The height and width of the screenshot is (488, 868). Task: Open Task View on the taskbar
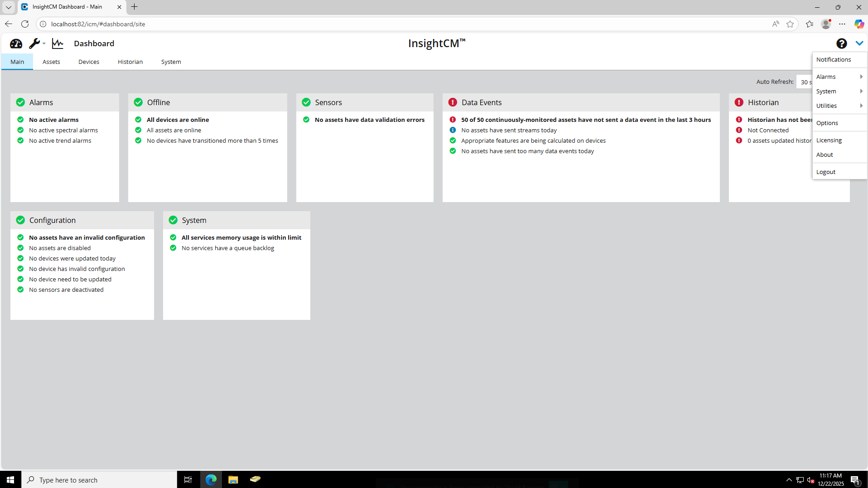(x=188, y=479)
